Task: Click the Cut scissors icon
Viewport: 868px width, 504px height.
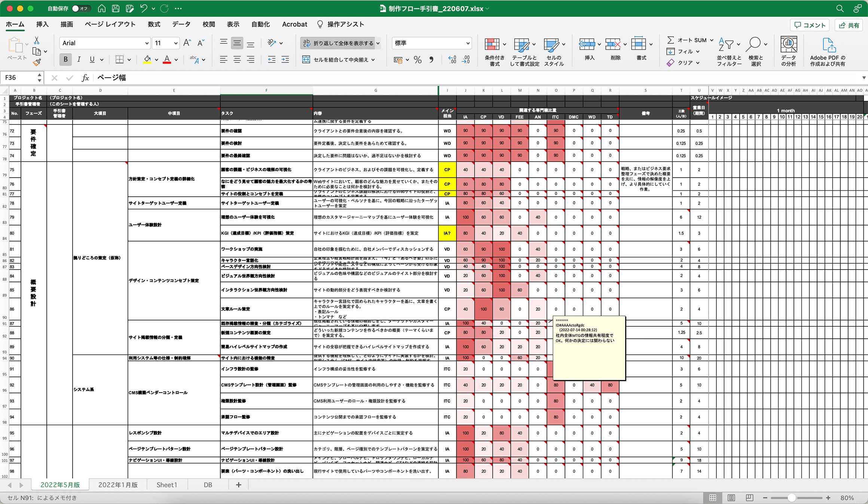Action: click(x=37, y=40)
